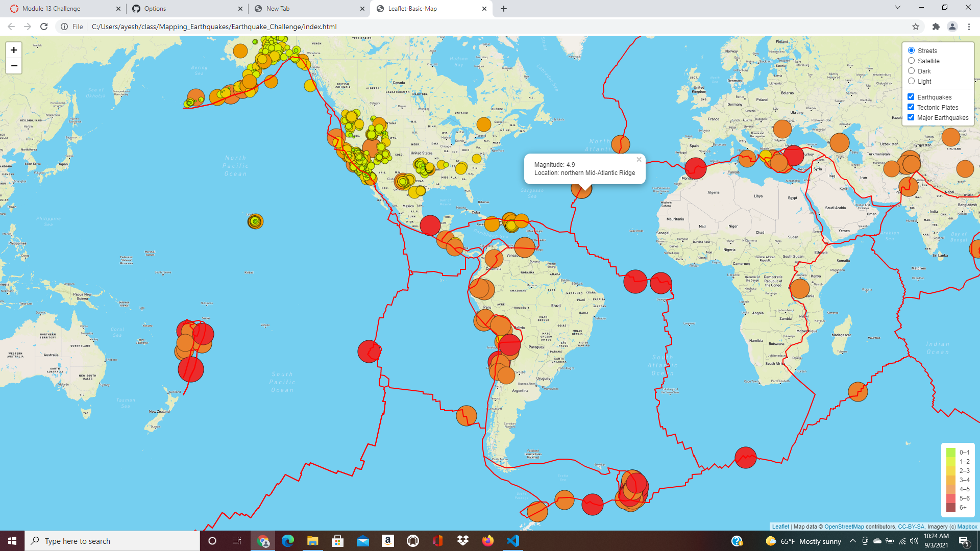Open Chrome's three-dot menu
This screenshot has width=980, height=551.
click(x=970, y=27)
